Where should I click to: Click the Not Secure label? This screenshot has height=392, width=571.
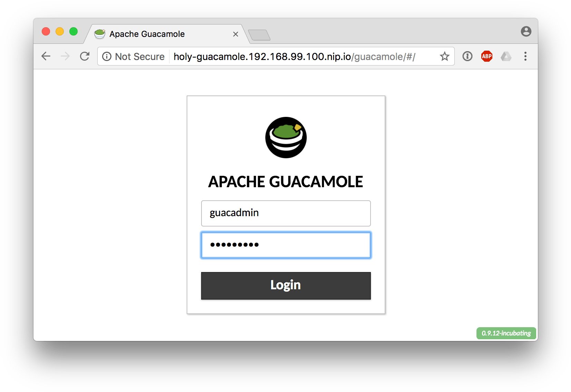pyautogui.click(x=140, y=57)
